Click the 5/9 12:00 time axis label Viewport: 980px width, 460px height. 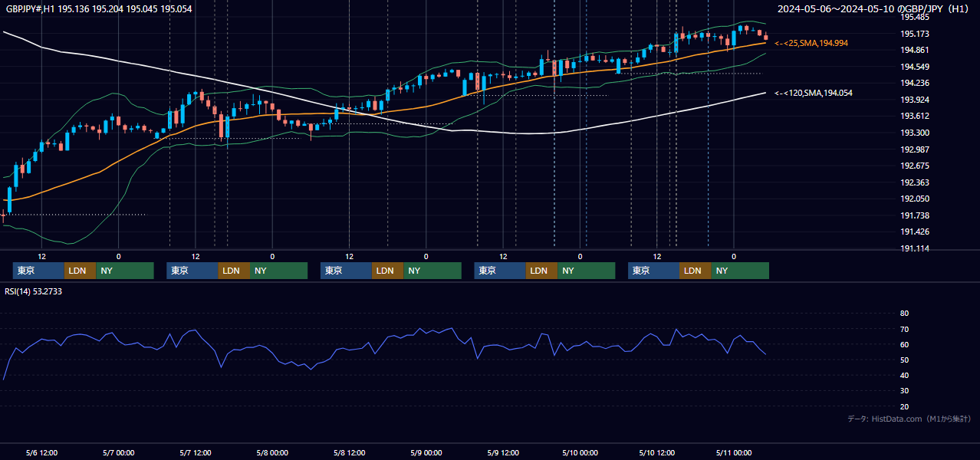click(503, 452)
